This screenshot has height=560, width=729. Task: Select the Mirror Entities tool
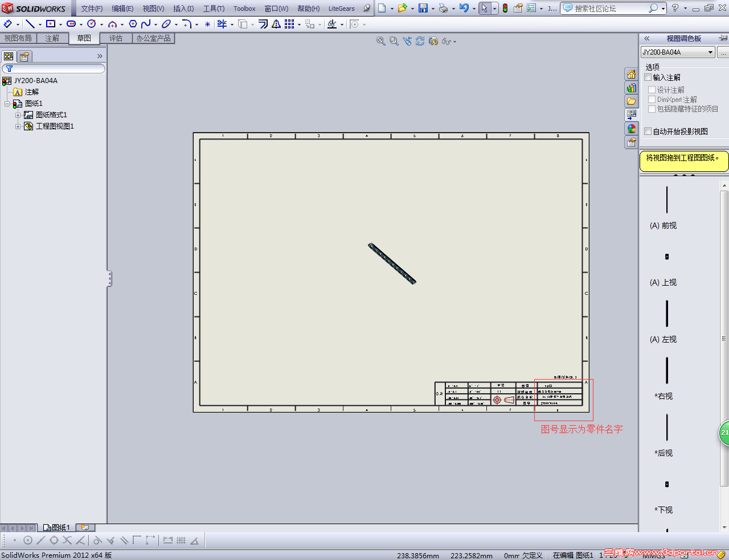click(276, 24)
